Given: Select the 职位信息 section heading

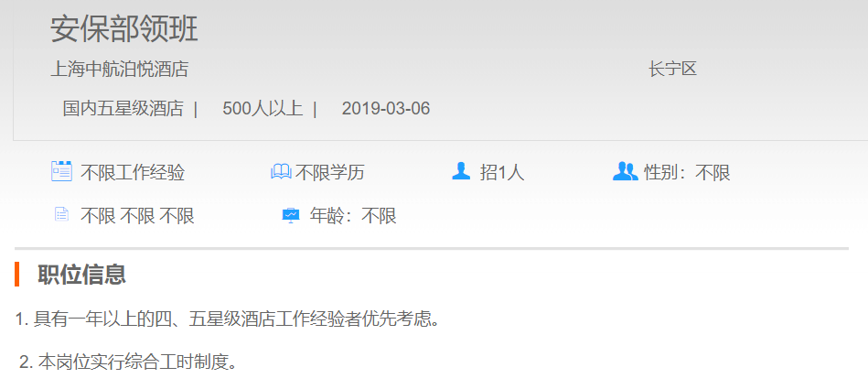Looking at the screenshot, I should 82,275.
